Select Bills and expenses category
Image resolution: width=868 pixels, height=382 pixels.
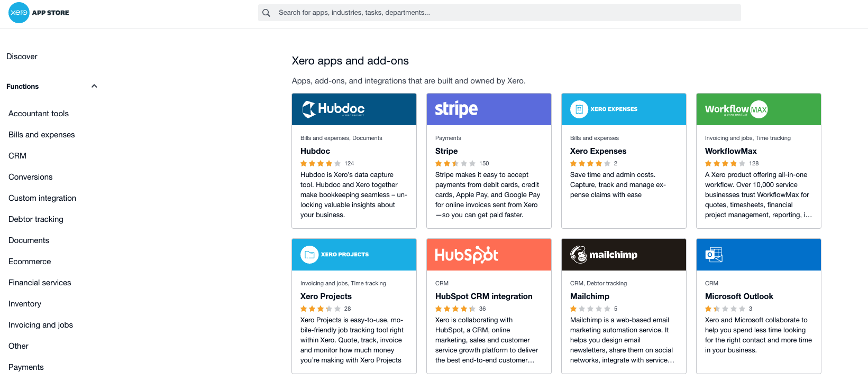pos(42,135)
